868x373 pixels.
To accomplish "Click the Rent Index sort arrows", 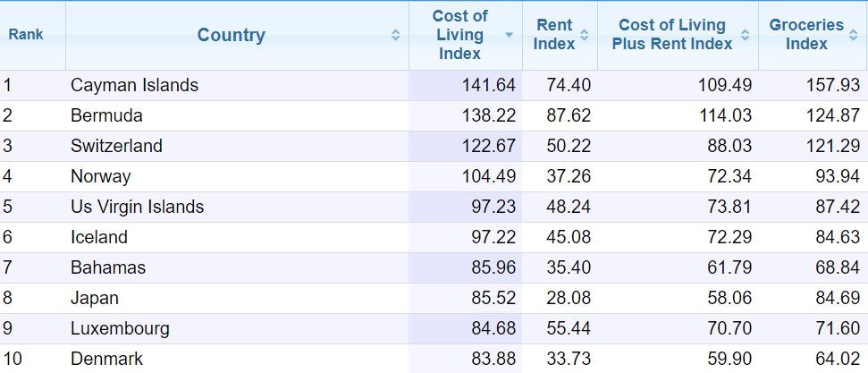I will point(584,35).
